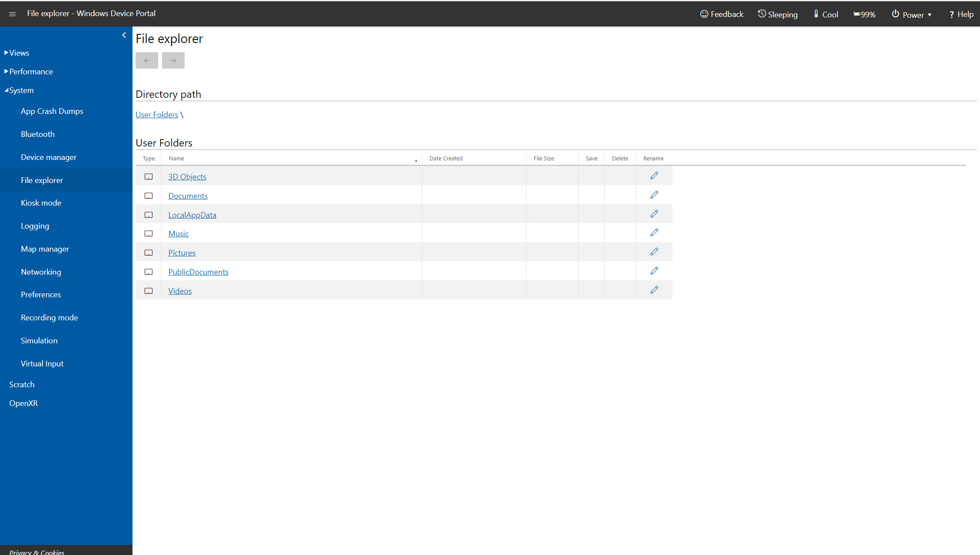Collapse the System section in sidebar

[x=6, y=90]
